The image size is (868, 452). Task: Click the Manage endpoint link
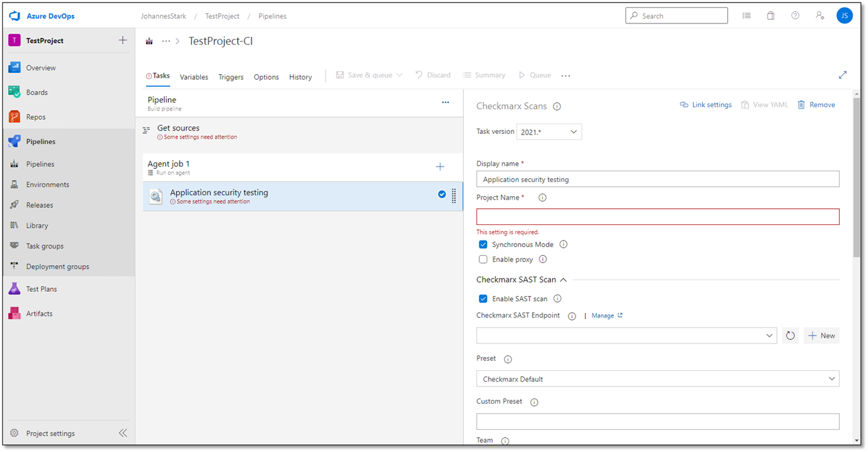pos(607,315)
